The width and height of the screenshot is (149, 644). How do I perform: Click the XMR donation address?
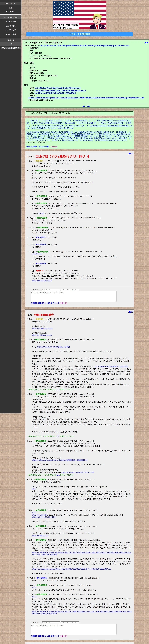pos(86,98)
